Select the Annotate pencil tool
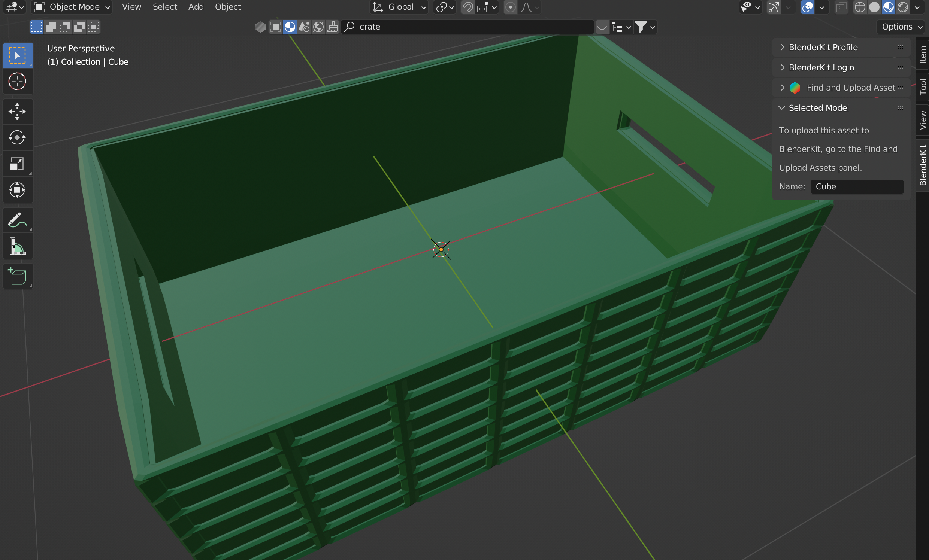 [x=18, y=220]
